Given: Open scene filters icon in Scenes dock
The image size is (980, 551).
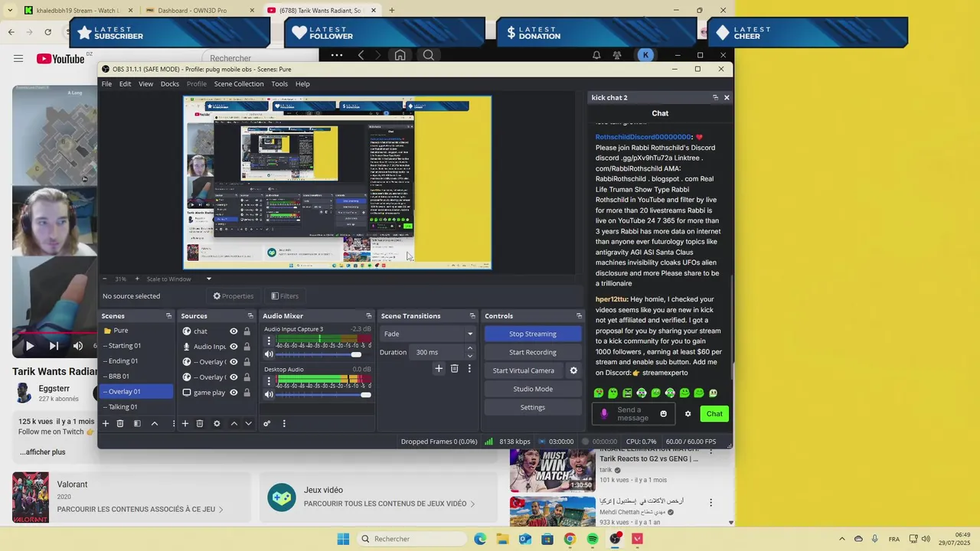Looking at the screenshot, I should click(x=137, y=423).
